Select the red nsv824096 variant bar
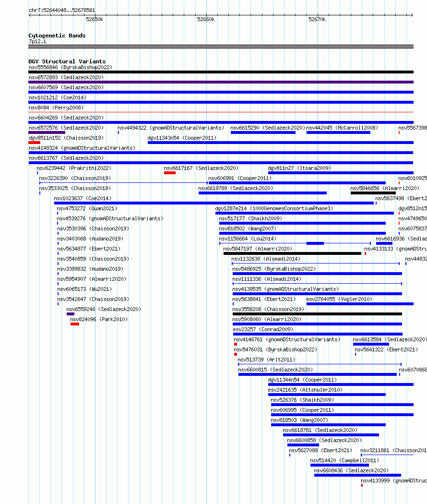The width and height of the screenshot is (427, 504). 75,324
